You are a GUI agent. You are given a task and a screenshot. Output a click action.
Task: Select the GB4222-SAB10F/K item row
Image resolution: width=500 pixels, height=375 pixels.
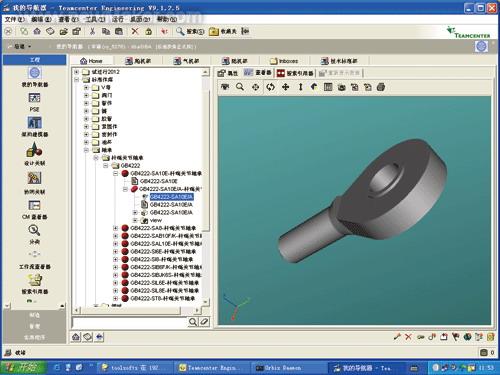coord(162,236)
